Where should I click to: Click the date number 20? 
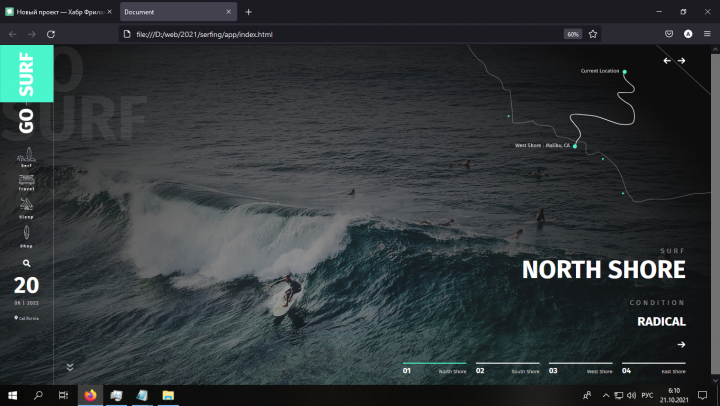(26, 285)
